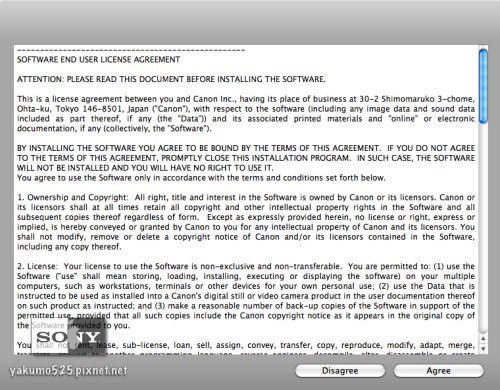Click the scroll up arrow
500x390 pixels.
tap(483, 339)
